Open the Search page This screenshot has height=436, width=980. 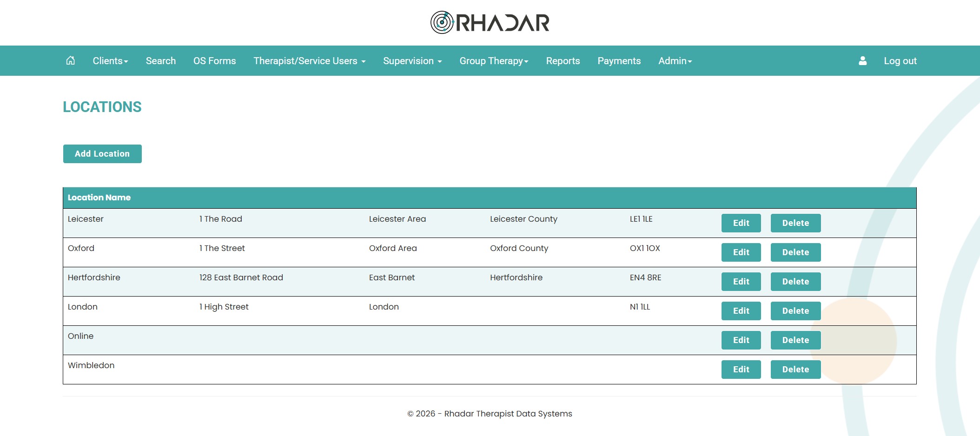tap(161, 61)
